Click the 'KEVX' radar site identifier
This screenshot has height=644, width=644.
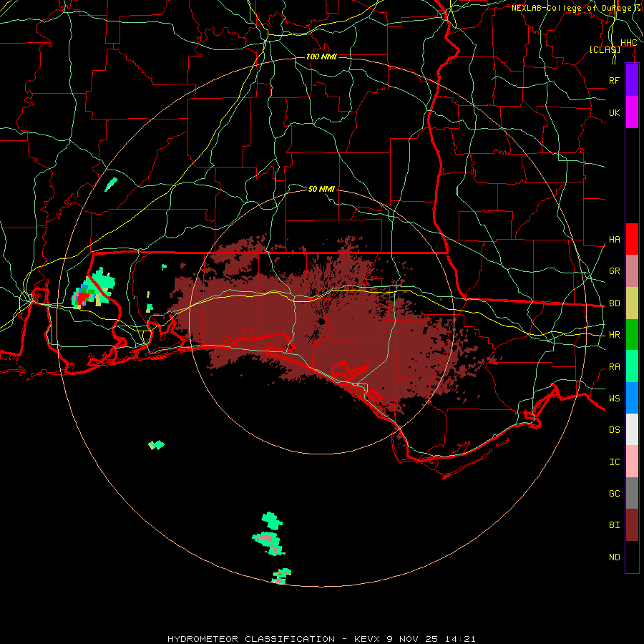[367, 639]
